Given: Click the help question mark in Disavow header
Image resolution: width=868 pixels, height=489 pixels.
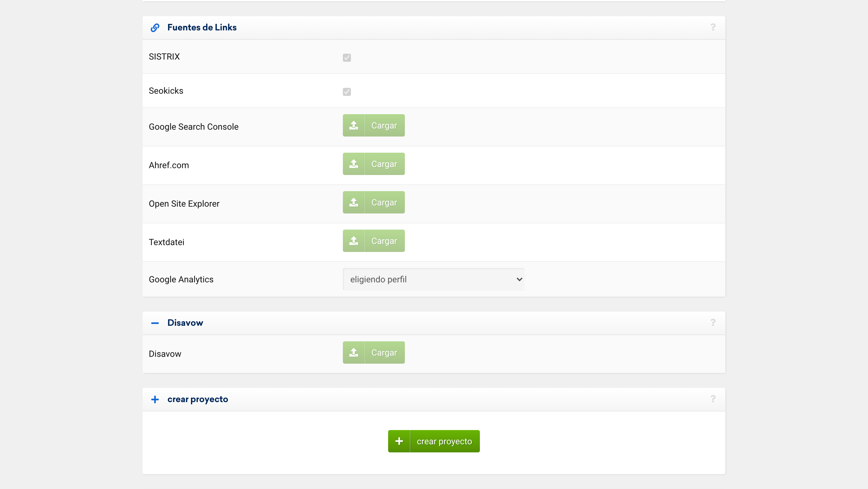Looking at the screenshot, I should pyautogui.click(x=713, y=322).
